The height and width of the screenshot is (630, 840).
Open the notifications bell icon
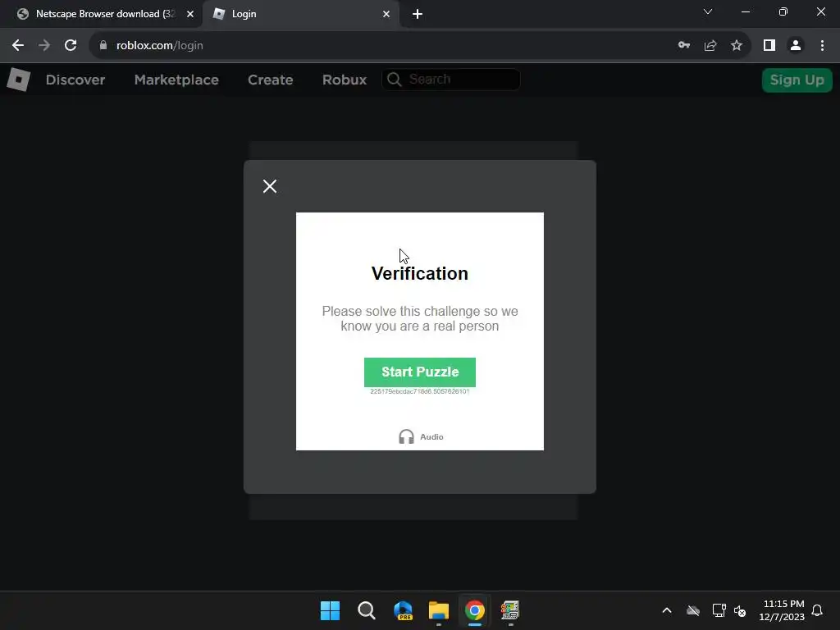coord(817,610)
